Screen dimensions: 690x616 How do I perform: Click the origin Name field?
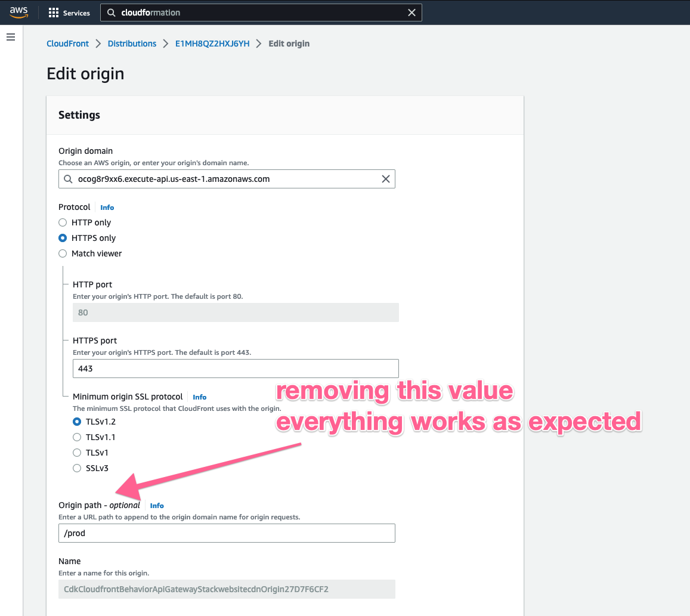tap(227, 589)
